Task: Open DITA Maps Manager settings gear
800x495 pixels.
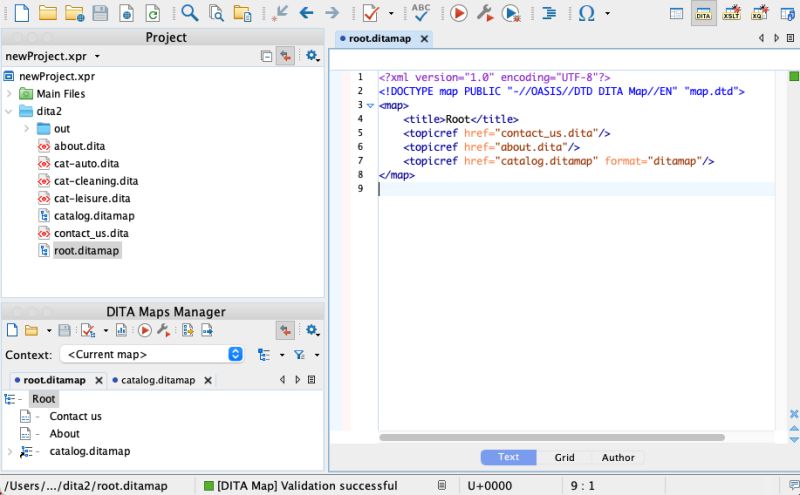Action: [x=312, y=330]
